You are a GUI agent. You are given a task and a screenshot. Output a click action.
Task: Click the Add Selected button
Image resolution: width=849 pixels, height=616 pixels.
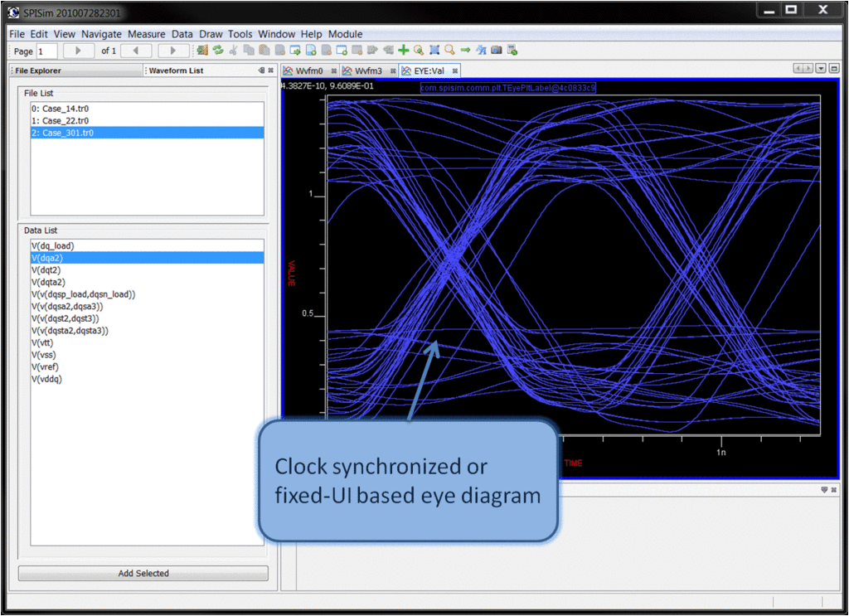pos(143,573)
